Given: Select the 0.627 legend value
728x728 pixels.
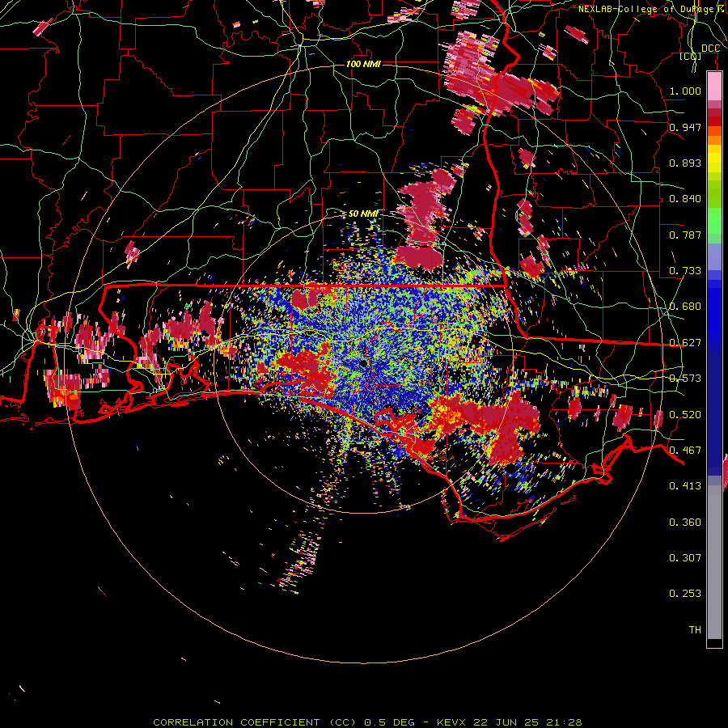Looking at the screenshot, I should (x=685, y=343).
